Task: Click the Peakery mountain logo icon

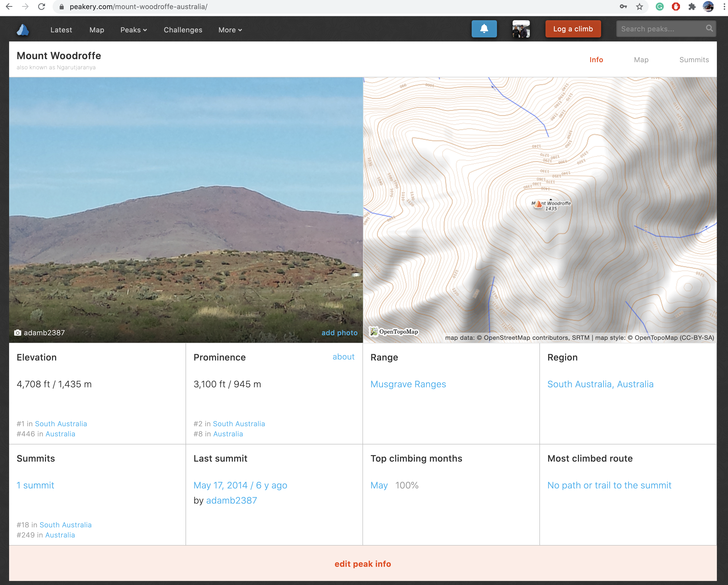Action: 22,30
